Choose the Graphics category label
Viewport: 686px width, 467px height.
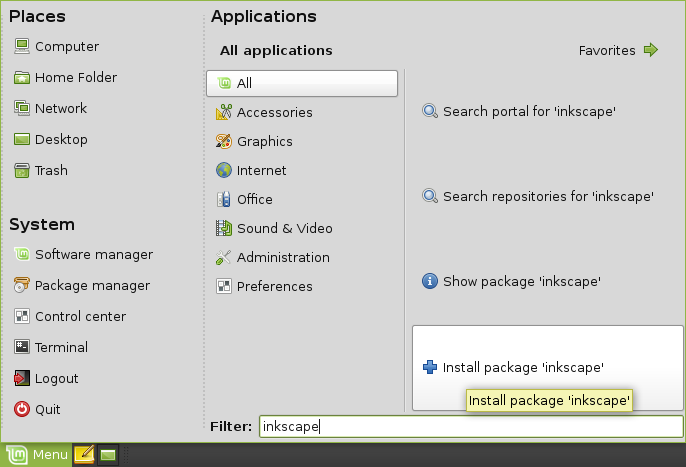pyautogui.click(x=265, y=142)
